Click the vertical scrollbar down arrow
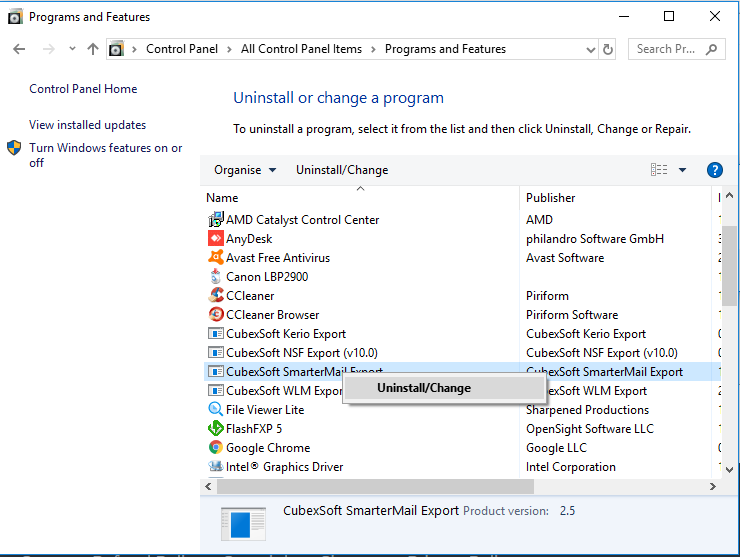The height and width of the screenshot is (557, 740). tap(730, 470)
